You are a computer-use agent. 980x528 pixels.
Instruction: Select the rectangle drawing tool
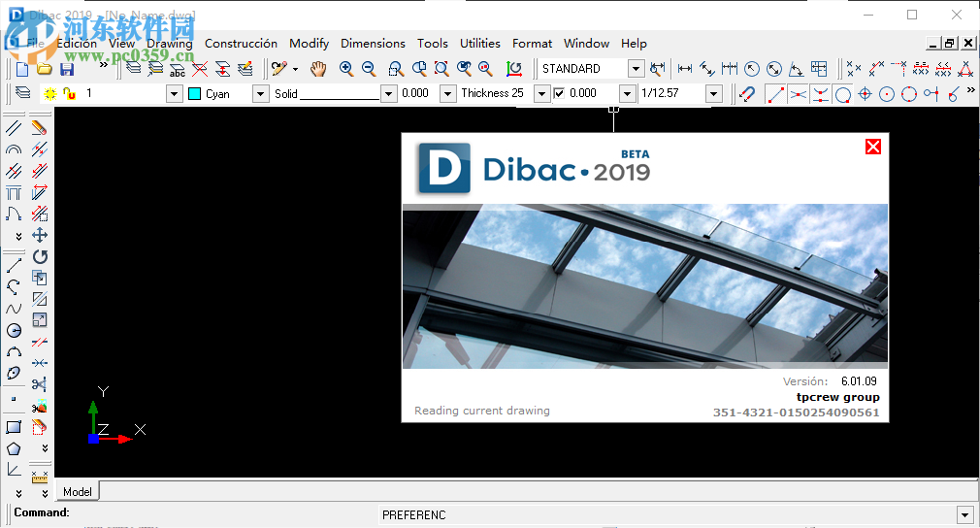(14, 427)
